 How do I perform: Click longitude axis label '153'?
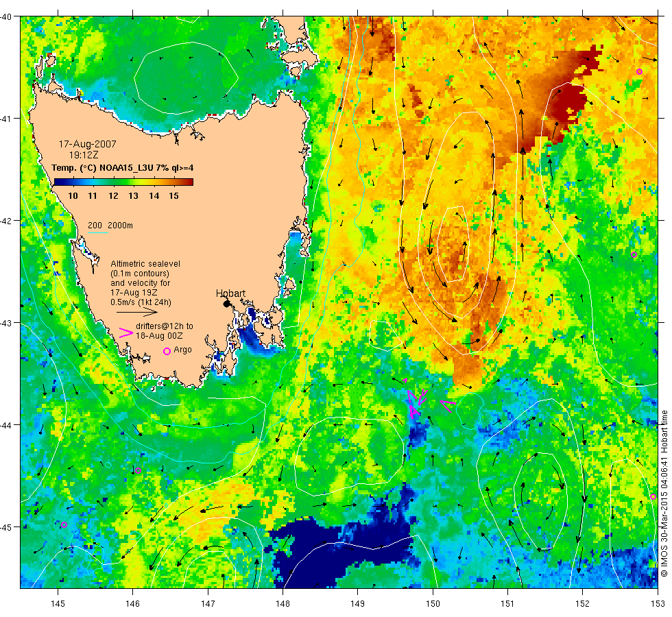658,604
